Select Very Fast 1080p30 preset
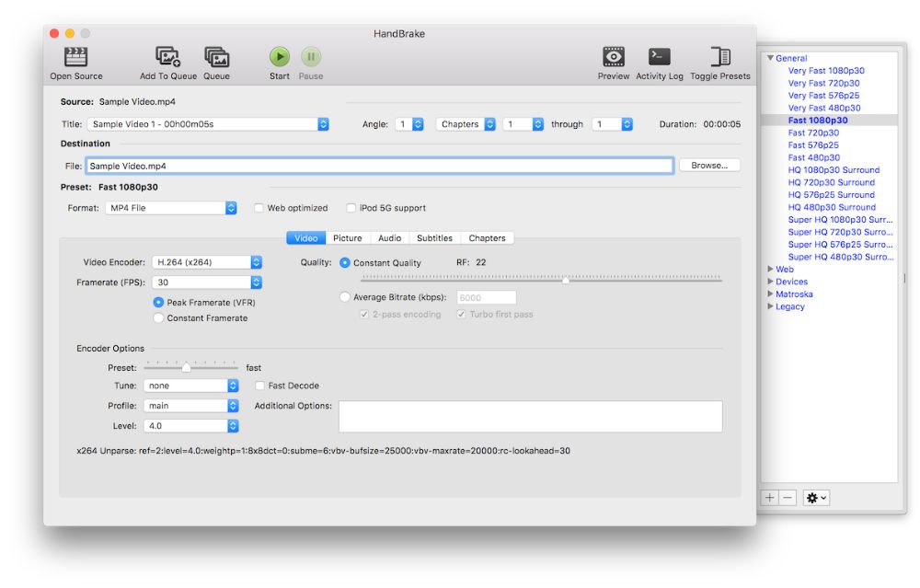The height and width of the screenshot is (588, 920). 826,71
